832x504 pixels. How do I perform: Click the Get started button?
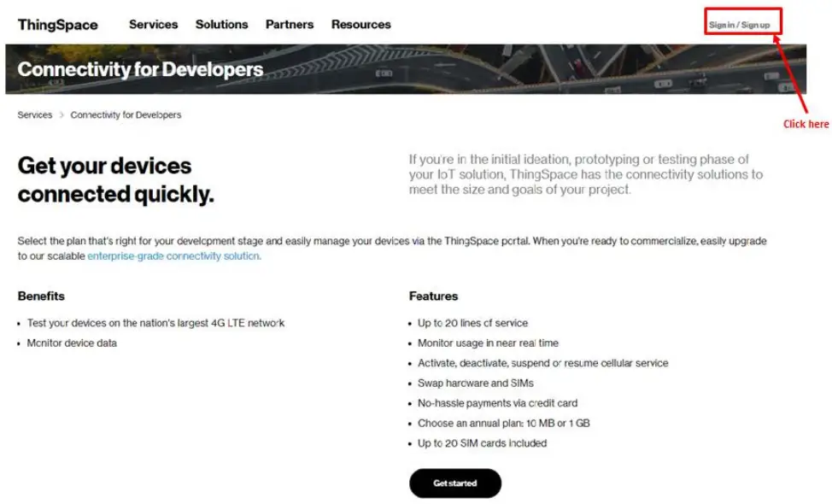click(455, 483)
